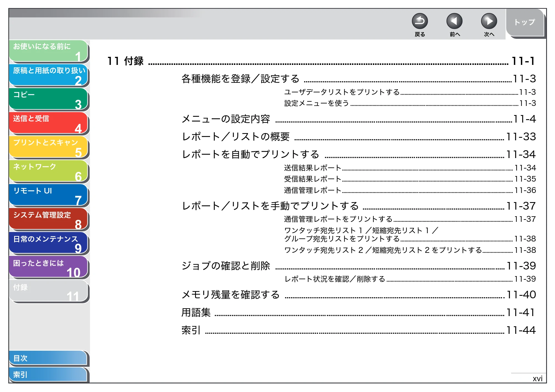The height and width of the screenshot is (392, 555).
Task: Advance to next page with 次へ icon
Action: [489, 21]
